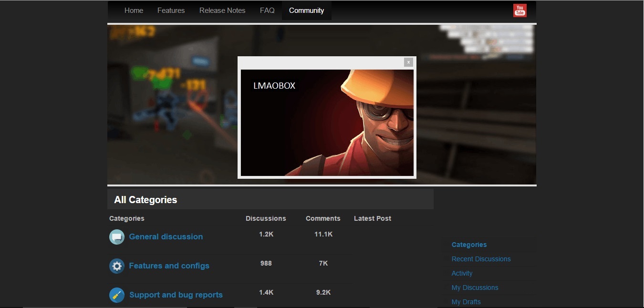The height and width of the screenshot is (308, 644).
Task: Open the FAQ nav item
Action: click(x=267, y=10)
